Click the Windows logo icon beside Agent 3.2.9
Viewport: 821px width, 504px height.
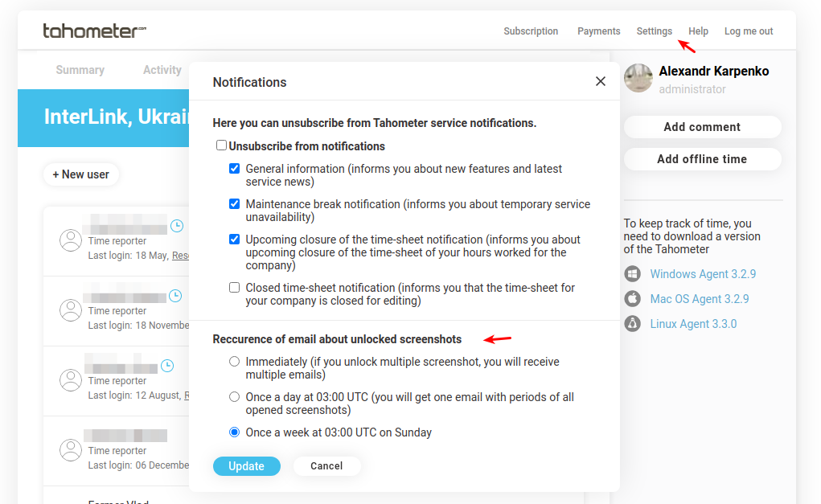[x=633, y=274]
